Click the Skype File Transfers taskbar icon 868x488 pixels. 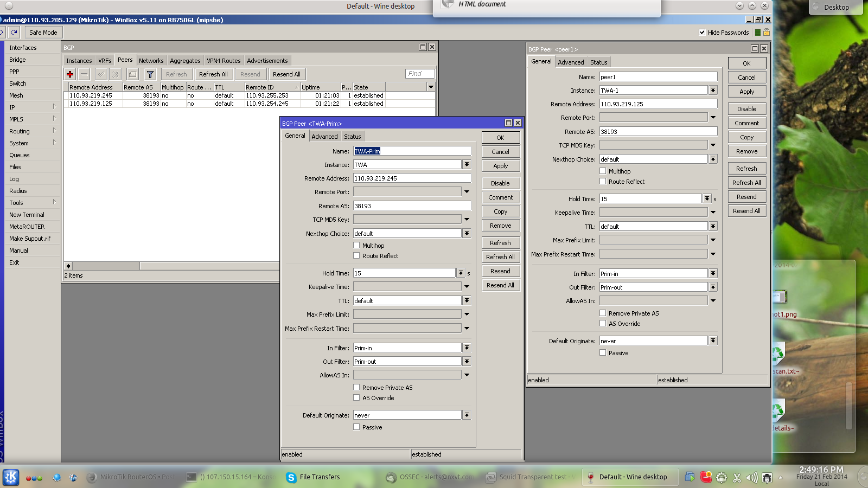pyautogui.click(x=291, y=477)
